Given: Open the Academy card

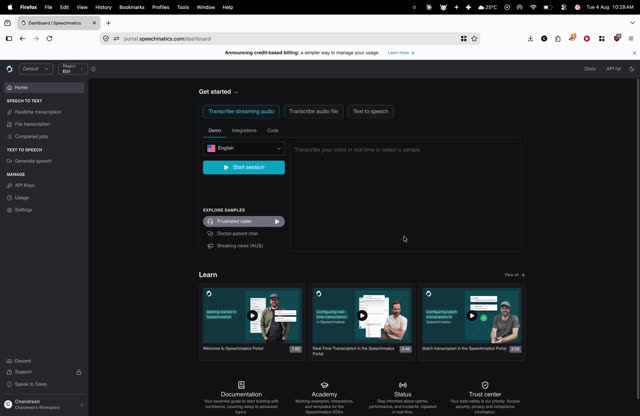Looking at the screenshot, I should point(324,398).
